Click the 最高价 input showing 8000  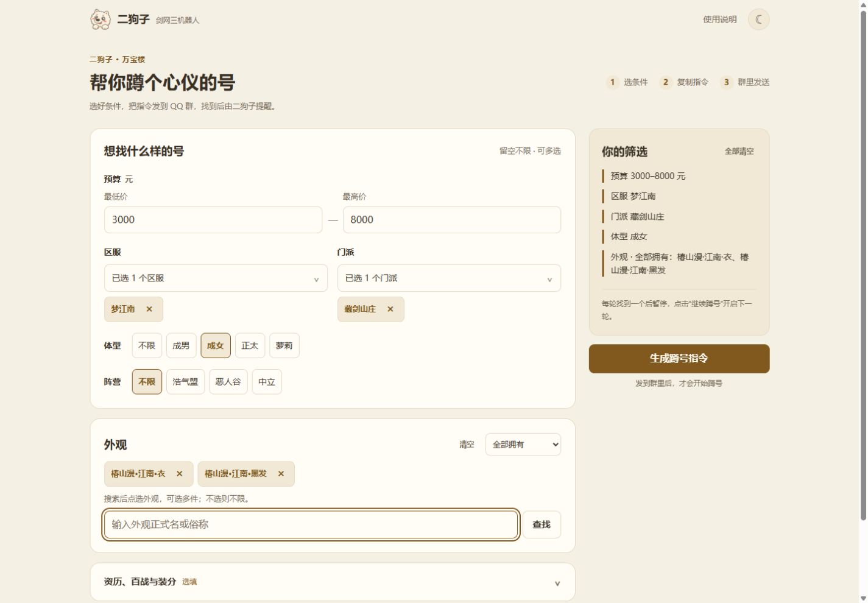pyautogui.click(x=452, y=220)
